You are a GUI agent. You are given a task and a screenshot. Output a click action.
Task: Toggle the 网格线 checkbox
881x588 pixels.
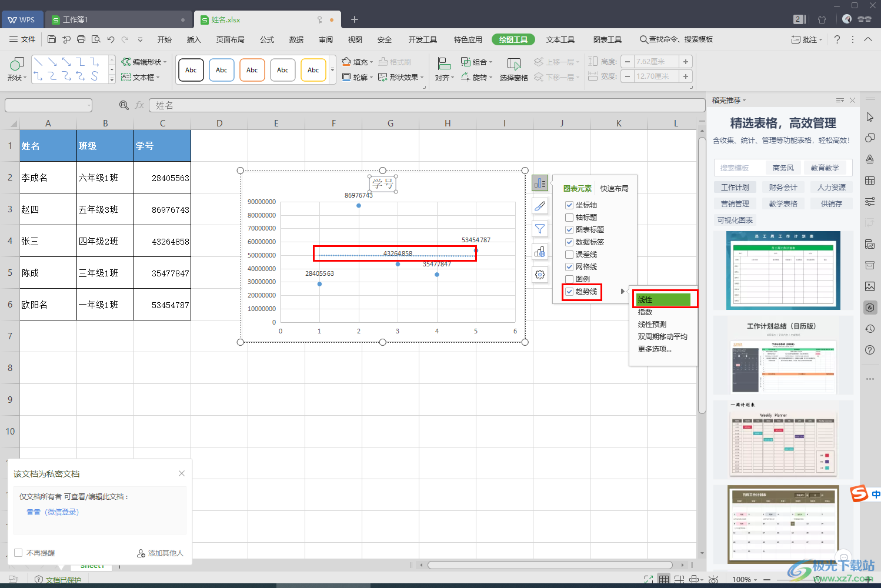pos(569,267)
